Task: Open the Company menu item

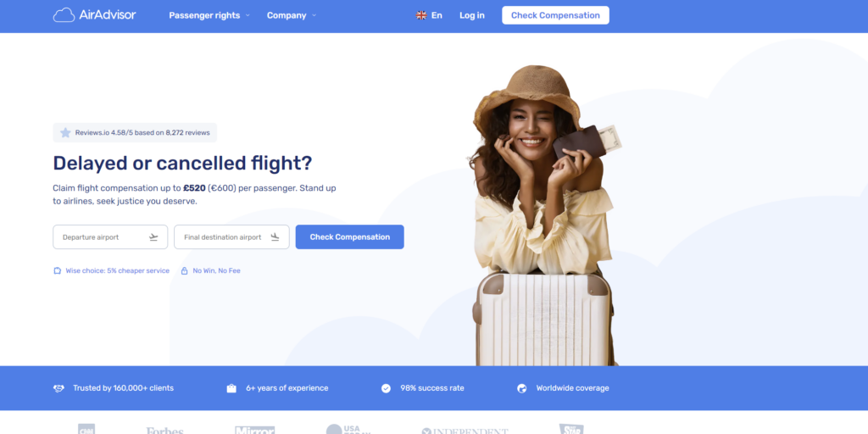Action: coord(287,15)
